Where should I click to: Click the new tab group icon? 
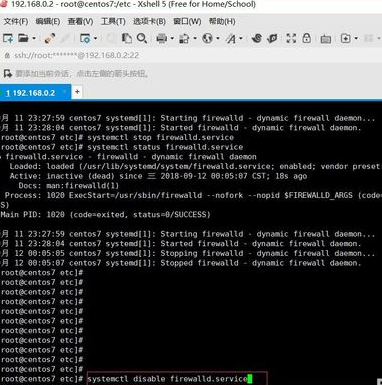point(346,39)
